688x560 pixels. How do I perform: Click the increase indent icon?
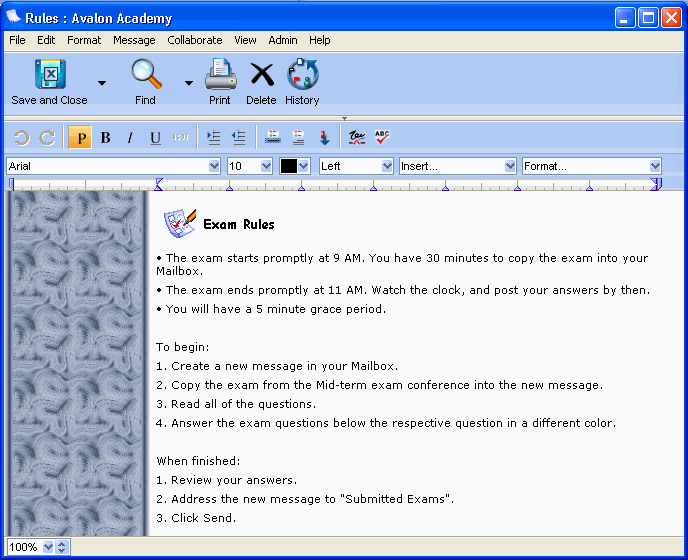pos(213,138)
